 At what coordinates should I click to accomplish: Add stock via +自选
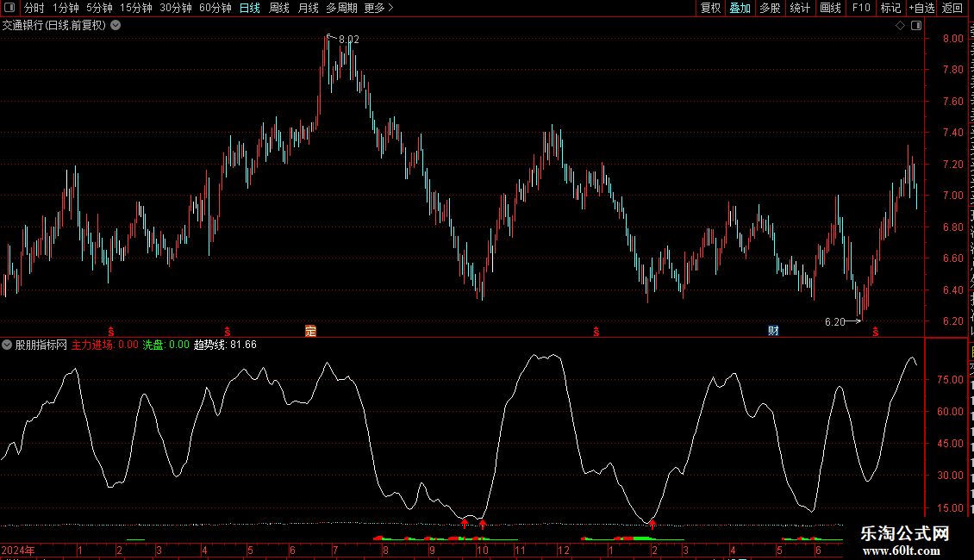point(921,8)
